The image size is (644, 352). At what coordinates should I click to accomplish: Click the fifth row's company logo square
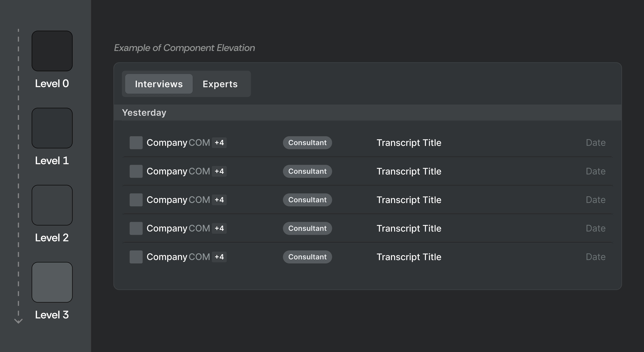pyautogui.click(x=136, y=257)
